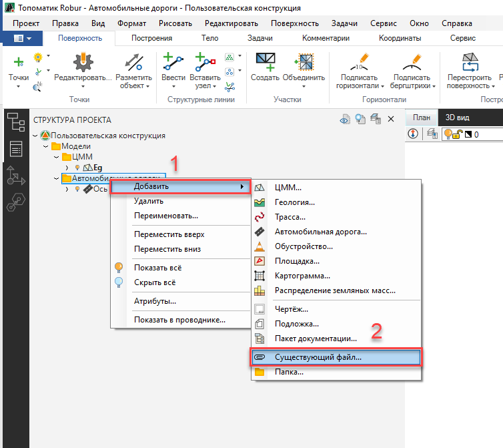Collapse the Автомобильные дороги folder
The width and height of the screenshot is (503, 448).
(x=56, y=178)
